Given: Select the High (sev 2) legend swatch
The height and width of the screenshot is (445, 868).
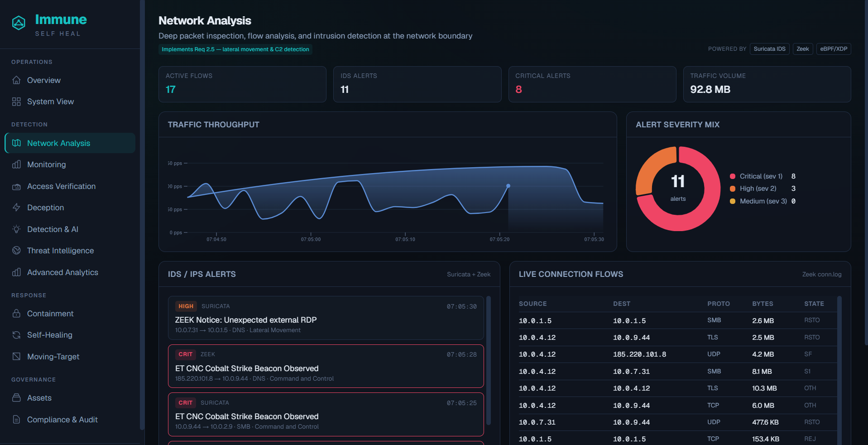Looking at the screenshot, I should click(733, 189).
